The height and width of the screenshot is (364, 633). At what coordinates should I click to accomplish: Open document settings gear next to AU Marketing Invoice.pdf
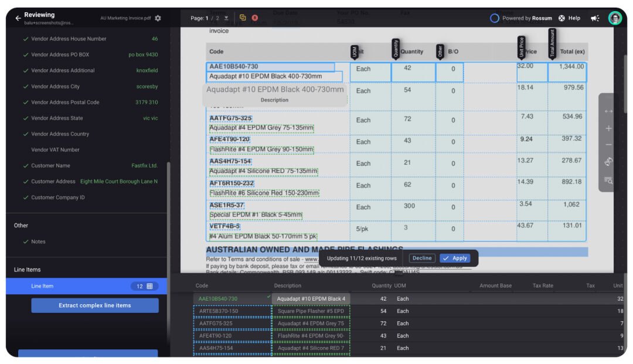158,18
